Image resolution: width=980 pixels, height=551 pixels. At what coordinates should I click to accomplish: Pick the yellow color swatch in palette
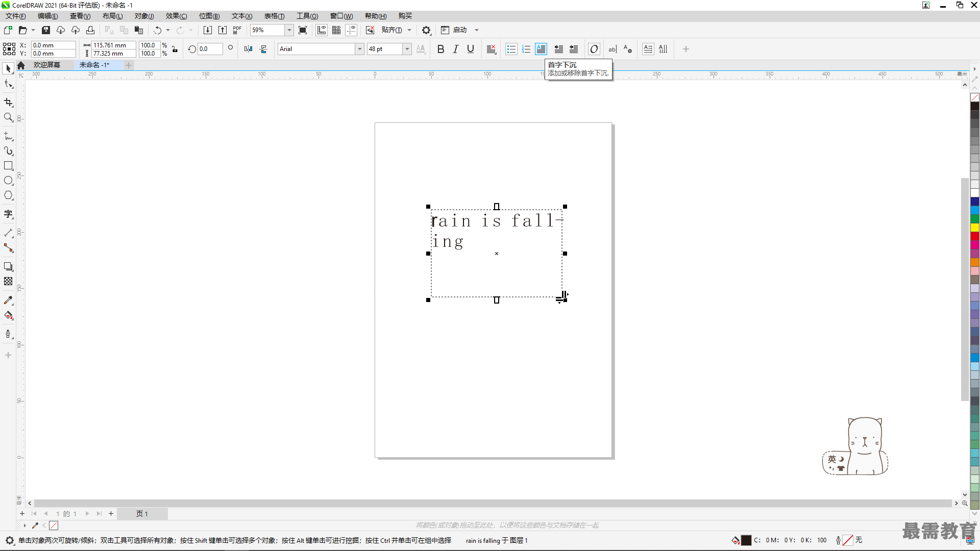[x=975, y=228]
